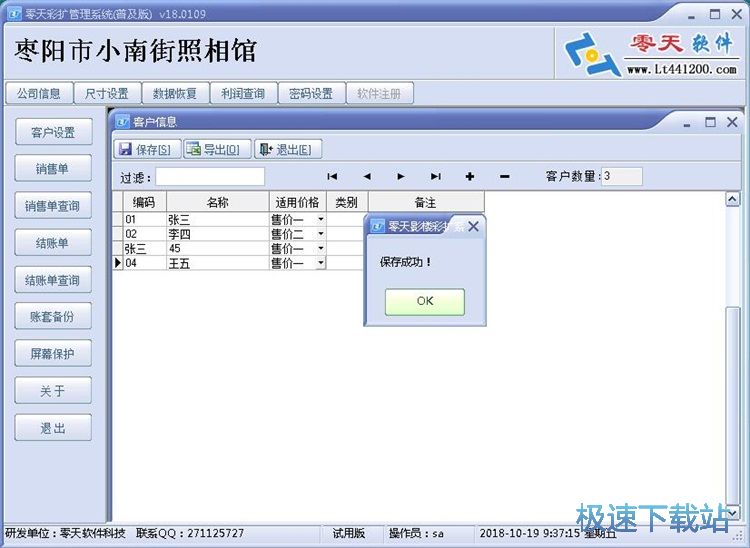Maximize the 客户信息 window

[x=710, y=122]
